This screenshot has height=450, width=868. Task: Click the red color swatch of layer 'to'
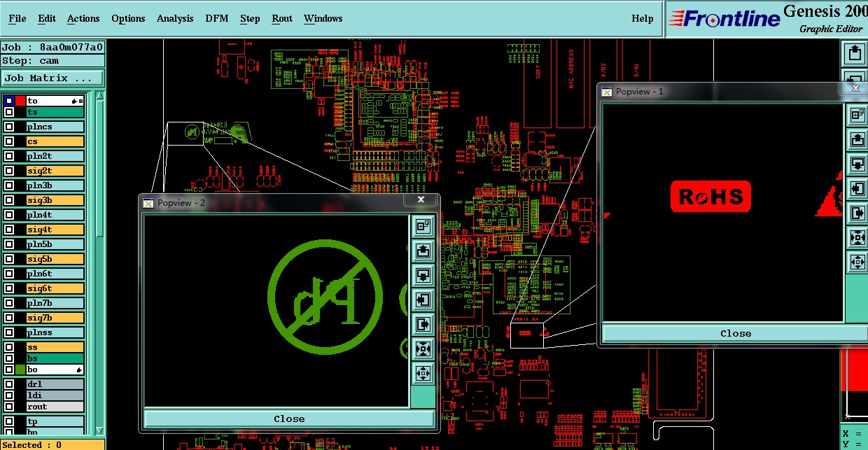(x=20, y=101)
